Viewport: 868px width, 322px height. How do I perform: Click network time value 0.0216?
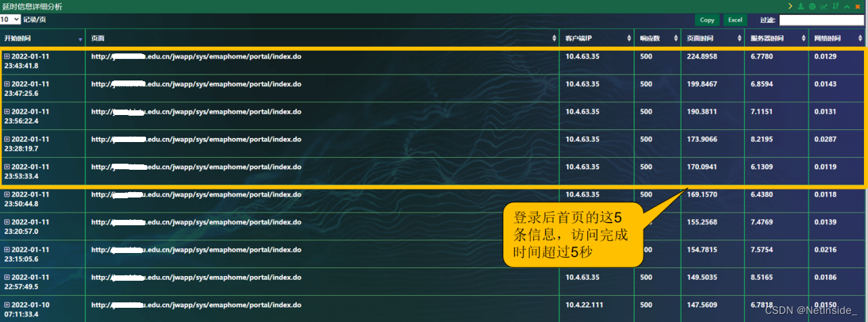tap(825, 250)
